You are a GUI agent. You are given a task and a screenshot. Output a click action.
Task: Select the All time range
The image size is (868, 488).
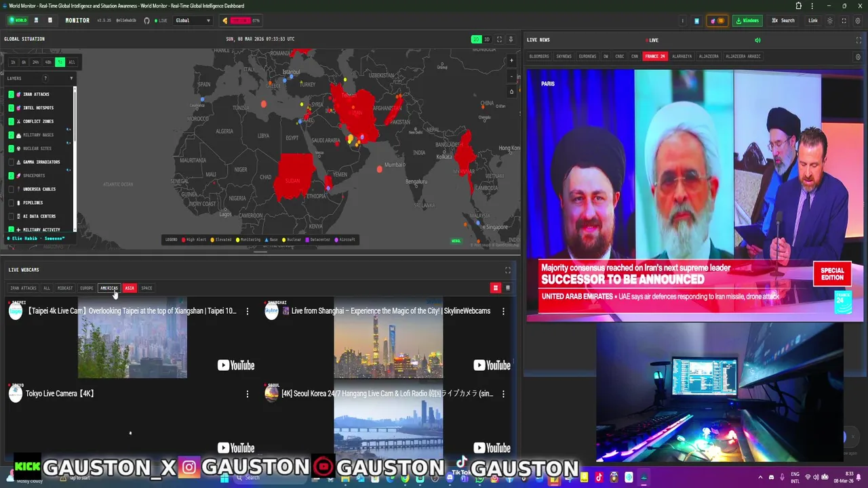[72, 62]
